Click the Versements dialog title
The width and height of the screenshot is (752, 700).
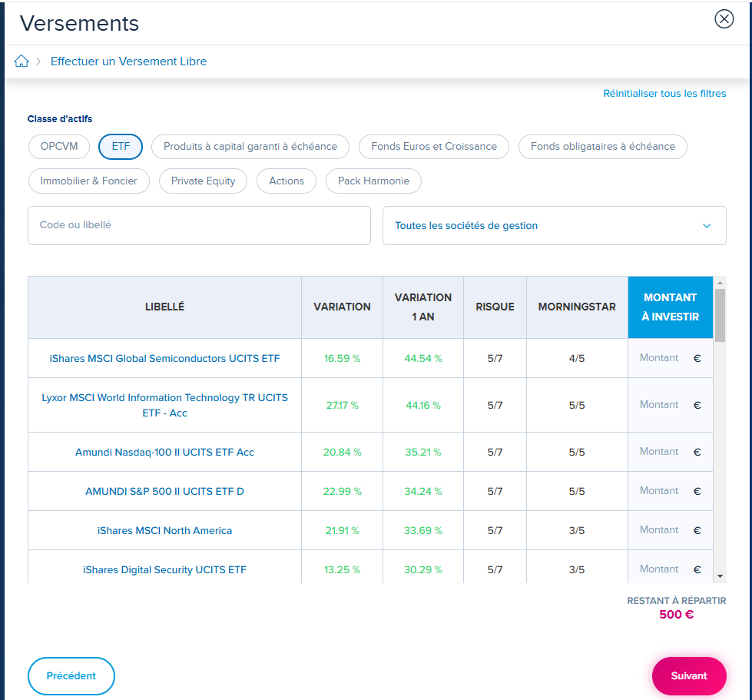(79, 24)
